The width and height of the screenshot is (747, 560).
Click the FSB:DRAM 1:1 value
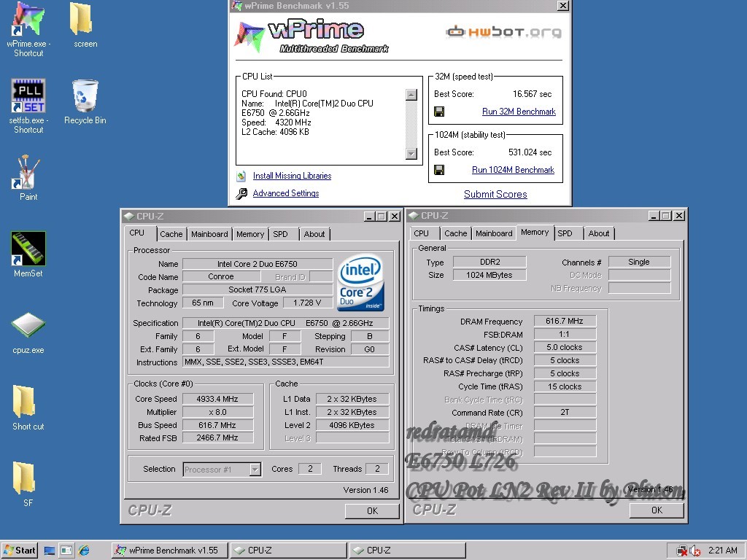[565, 334]
